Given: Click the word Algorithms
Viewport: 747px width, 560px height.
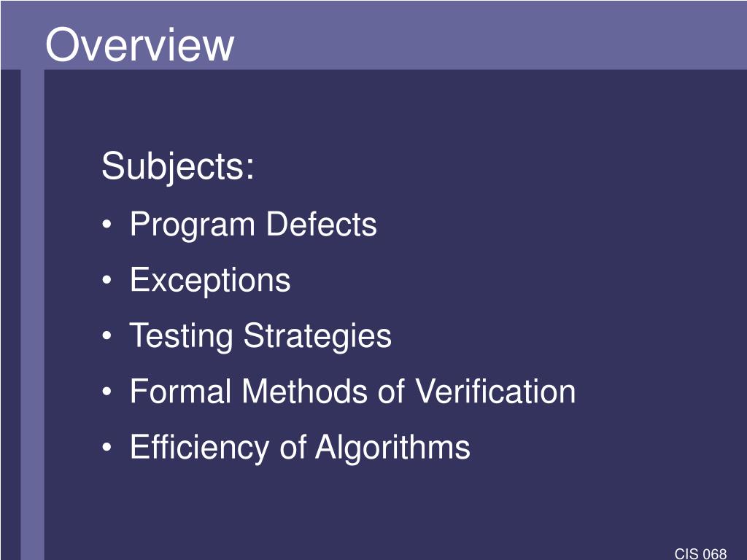Looking at the screenshot, I should click(x=392, y=447).
